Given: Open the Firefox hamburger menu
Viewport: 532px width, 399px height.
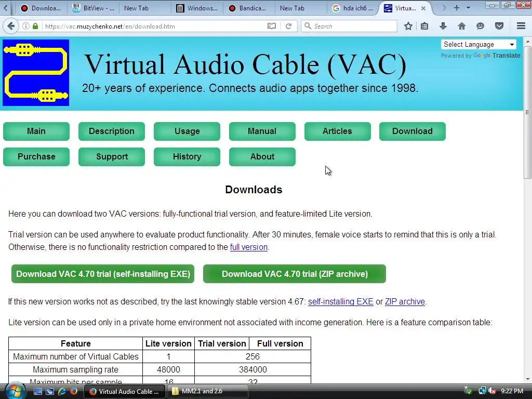Looking at the screenshot, I should point(521,26).
